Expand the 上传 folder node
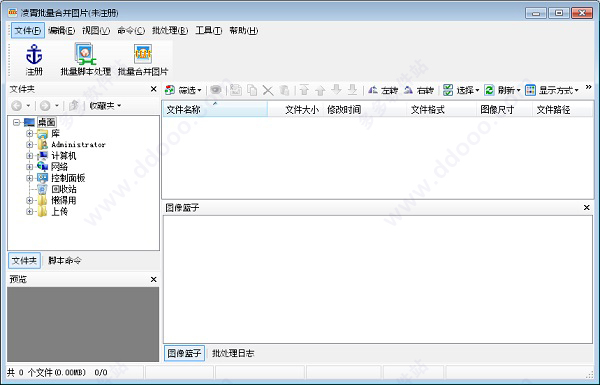Image resolution: width=600 pixels, height=385 pixels. [x=29, y=211]
